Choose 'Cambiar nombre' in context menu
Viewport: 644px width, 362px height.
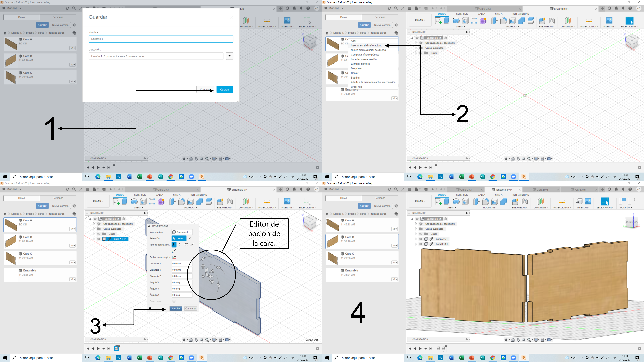(x=360, y=64)
